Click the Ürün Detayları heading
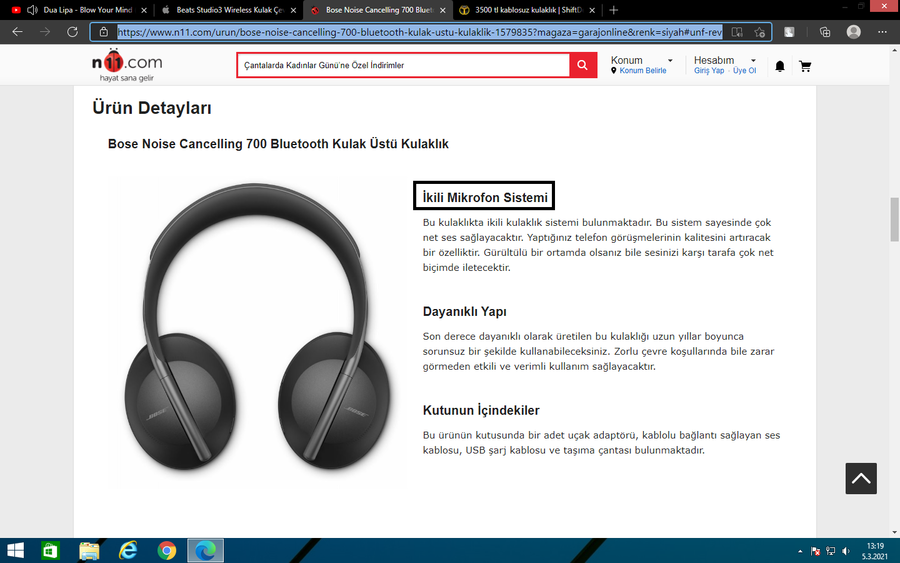Image resolution: width=900 pixels, height=563 pixels. [x=152, y=108]
